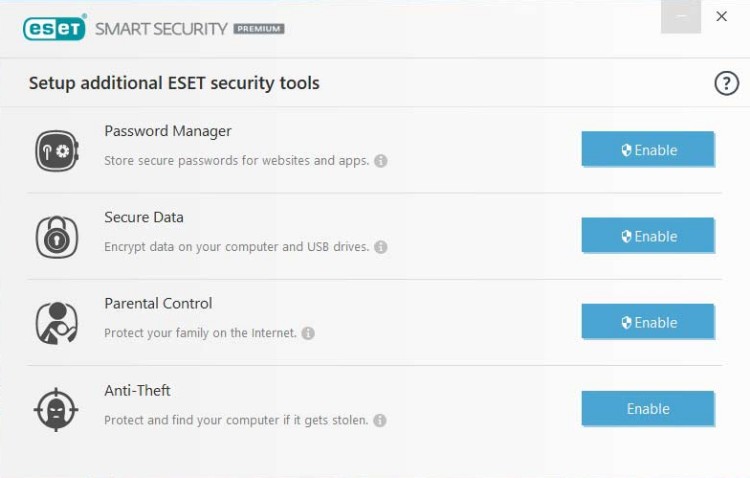750x478 pixels.
Task: Open info tooltip for Secure Data description
Action: coord(381,247)
